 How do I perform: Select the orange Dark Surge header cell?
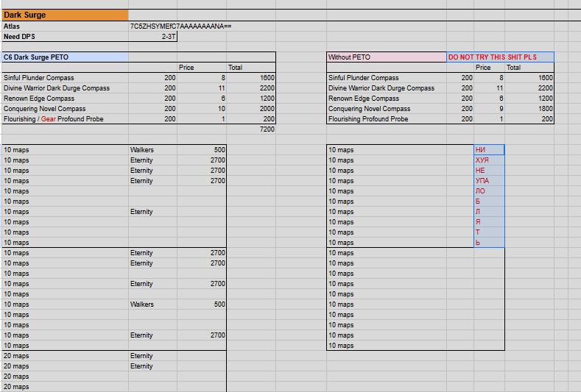pos(66,15)
